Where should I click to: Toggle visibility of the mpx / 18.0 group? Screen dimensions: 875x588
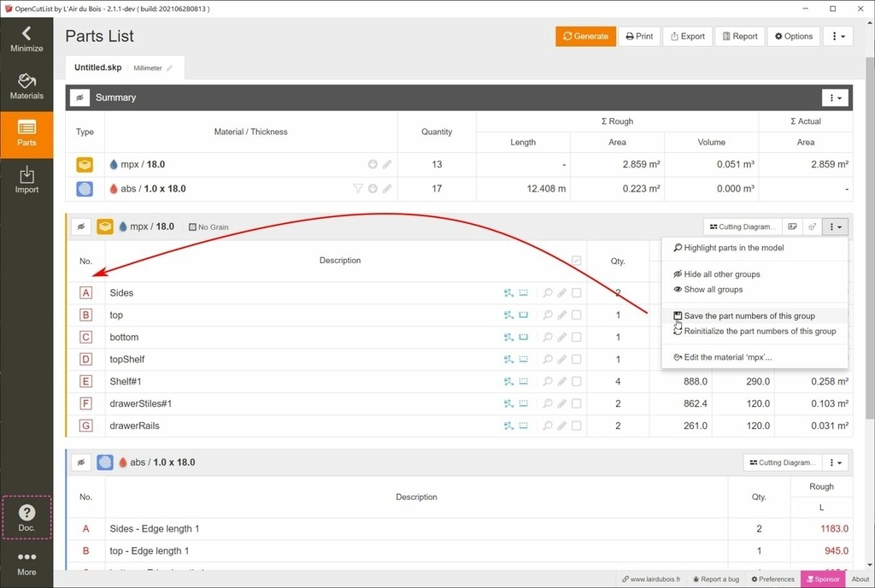(x=81, y=227)
